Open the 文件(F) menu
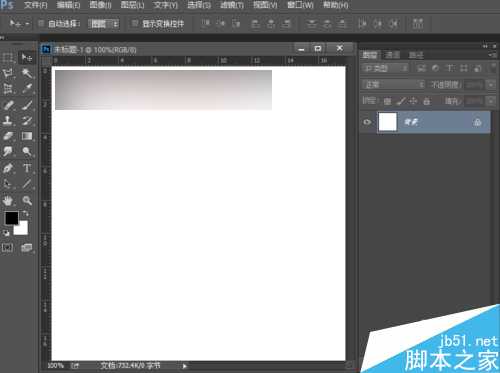 click(x=36, y=5)
